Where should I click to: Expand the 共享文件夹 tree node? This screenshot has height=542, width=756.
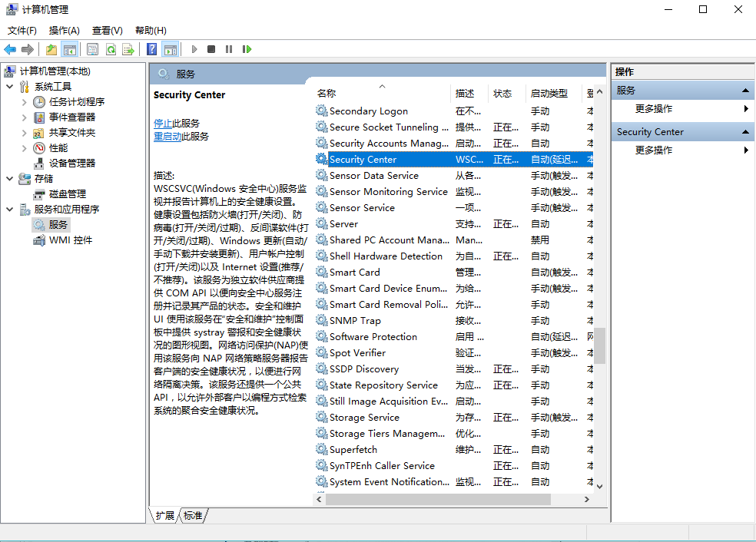24,133
